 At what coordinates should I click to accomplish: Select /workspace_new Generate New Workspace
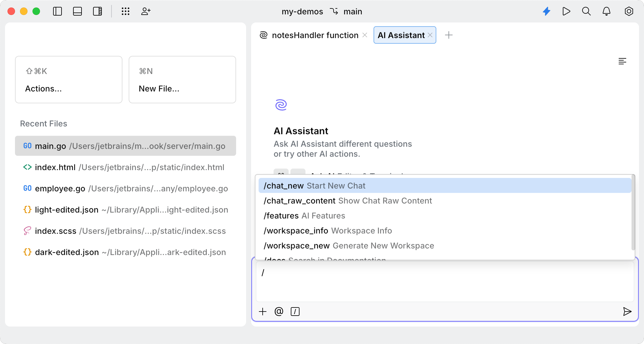pyautogui.click(x=445, y=246)
